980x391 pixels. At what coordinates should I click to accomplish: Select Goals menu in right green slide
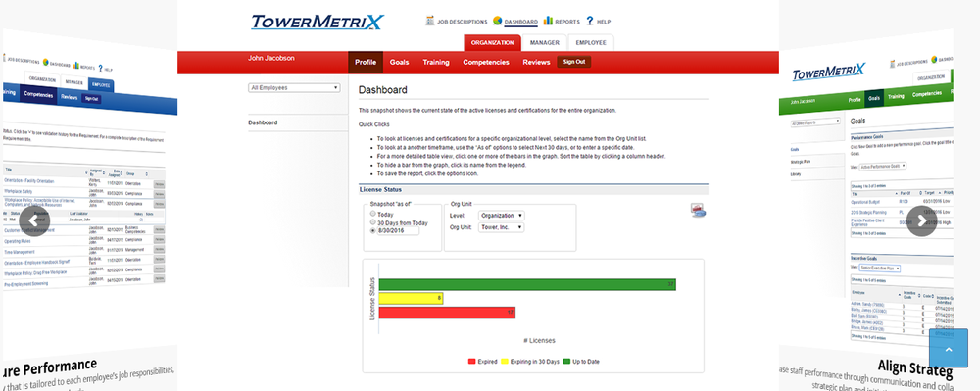[x=874, y=98]
